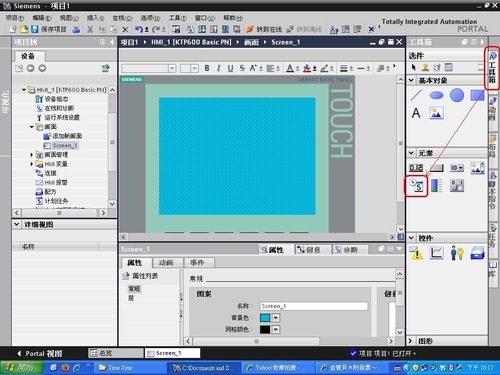Collapse the 画面 folder in project tree
The image size is (500, 375).
click(31, 127)
